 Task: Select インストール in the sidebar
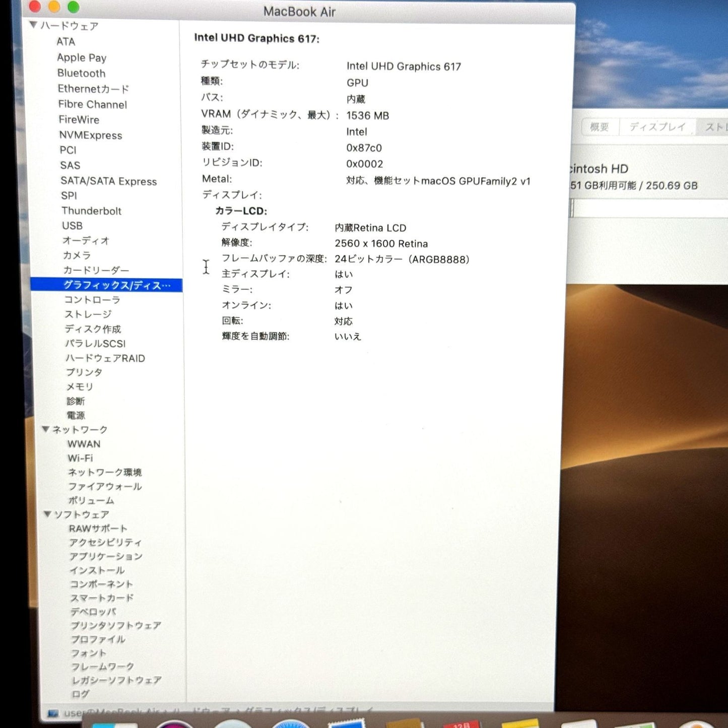click(x=97, y=570)
